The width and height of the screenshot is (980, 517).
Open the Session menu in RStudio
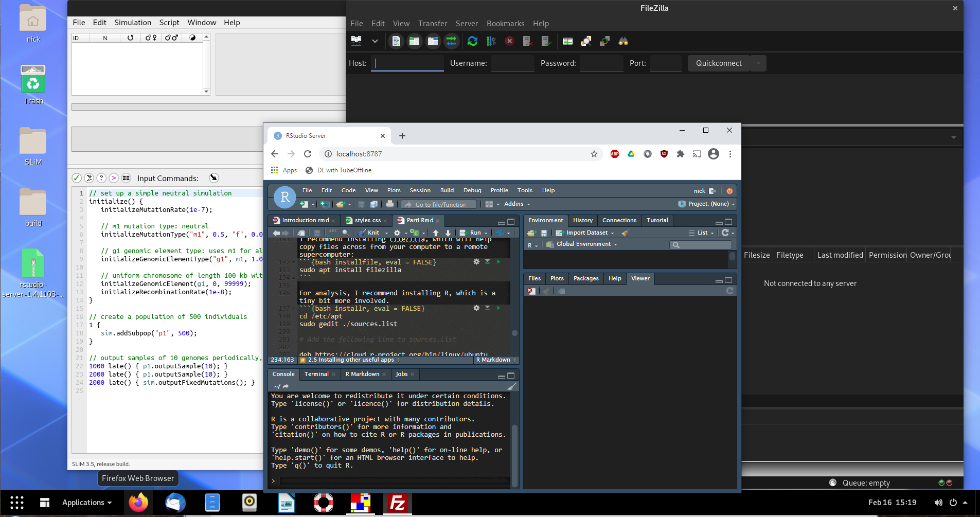click(420, 190)
